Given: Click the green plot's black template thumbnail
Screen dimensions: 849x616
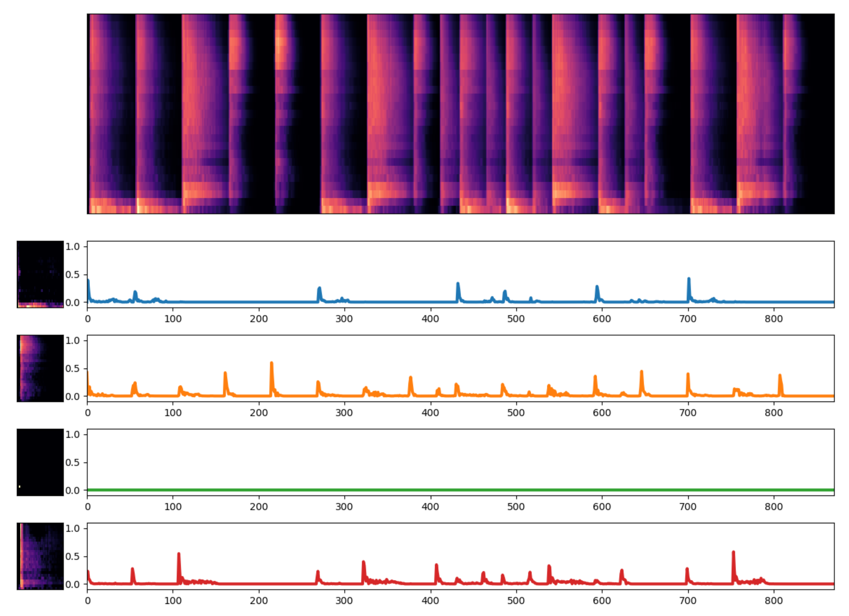Looking at the screenshot, I should (x=40, y=462).
